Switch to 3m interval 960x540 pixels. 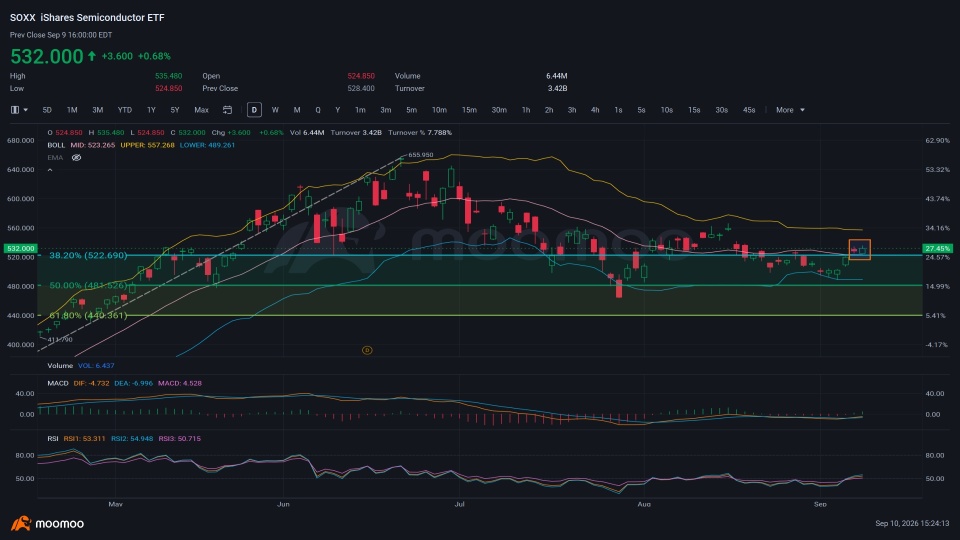coord(386,110)
